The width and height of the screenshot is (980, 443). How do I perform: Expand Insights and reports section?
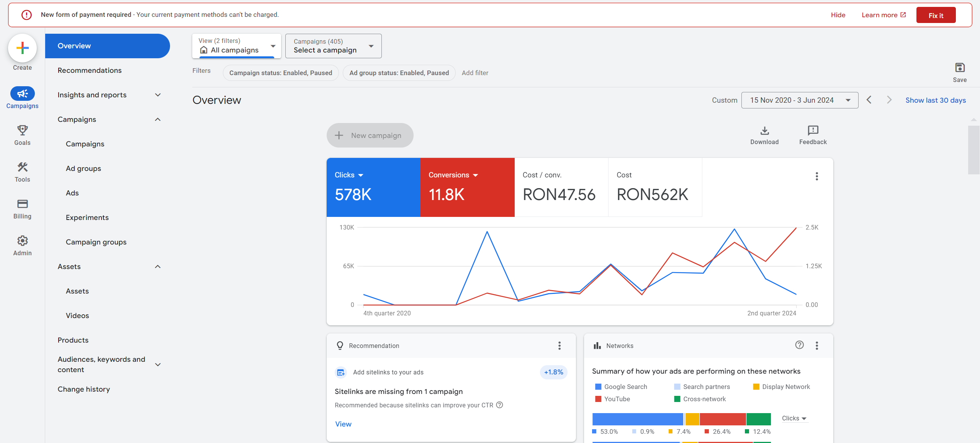[x=157, y=95]
